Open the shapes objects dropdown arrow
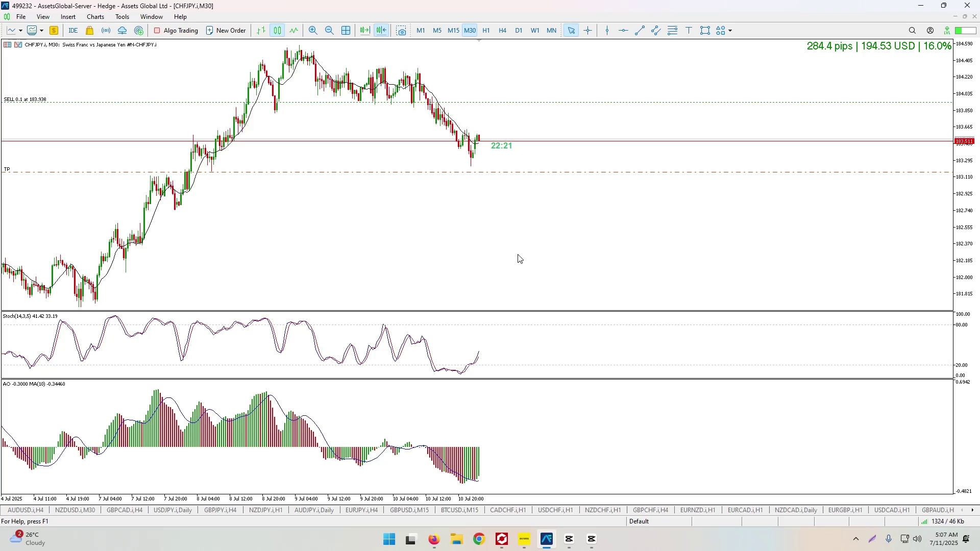The image size is (980, 551). coord(731,31)
